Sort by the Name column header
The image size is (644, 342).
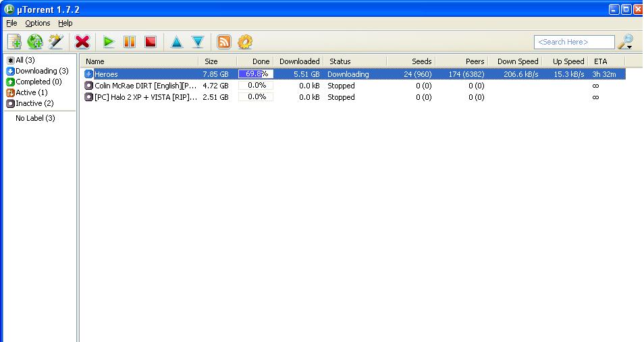(140, 61)
